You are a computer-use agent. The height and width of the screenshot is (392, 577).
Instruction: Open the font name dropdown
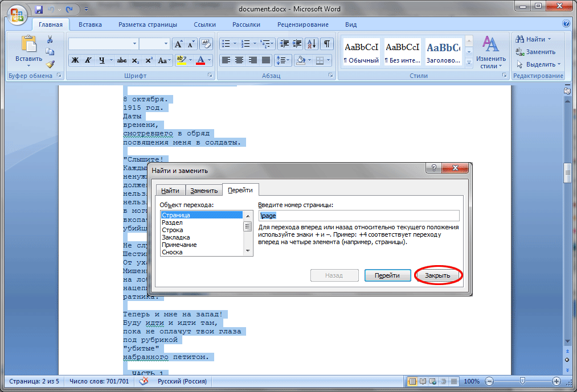134,44
